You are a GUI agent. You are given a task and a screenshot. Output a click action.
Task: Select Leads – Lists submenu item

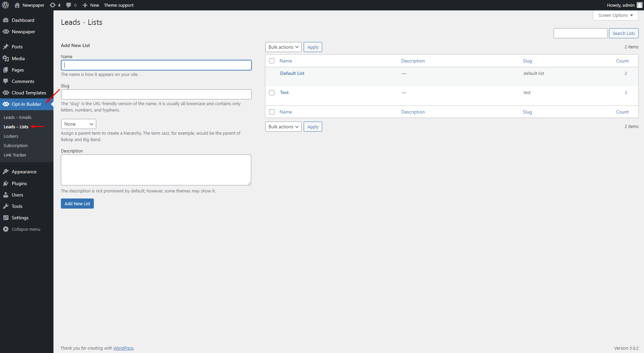point(16,127)
